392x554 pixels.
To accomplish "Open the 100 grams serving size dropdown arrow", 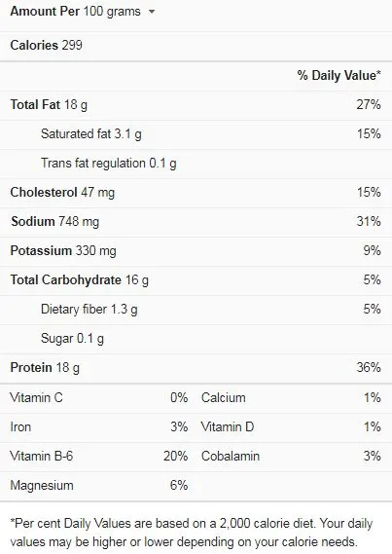I will click(152, 12).
